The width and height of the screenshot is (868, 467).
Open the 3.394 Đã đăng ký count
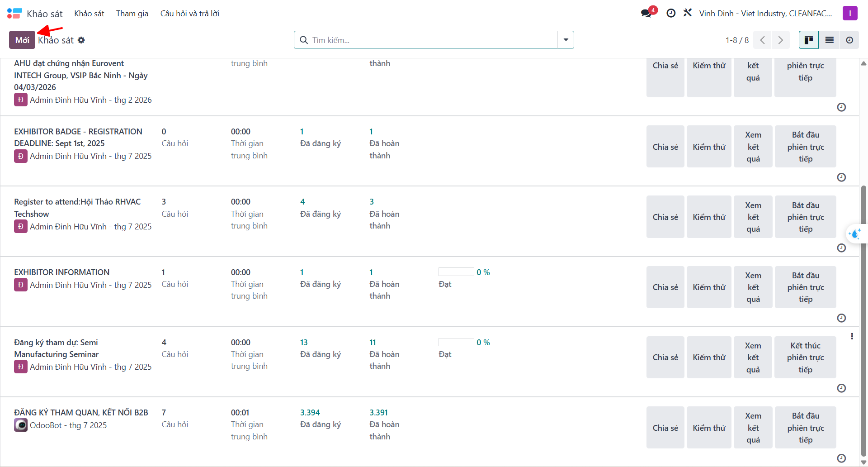tap(310, 412)
